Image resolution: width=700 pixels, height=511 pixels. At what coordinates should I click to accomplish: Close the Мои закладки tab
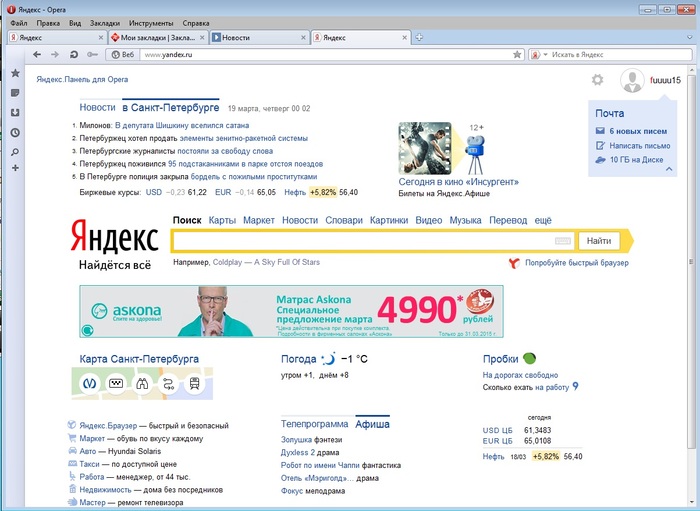[x=202, y=38]
